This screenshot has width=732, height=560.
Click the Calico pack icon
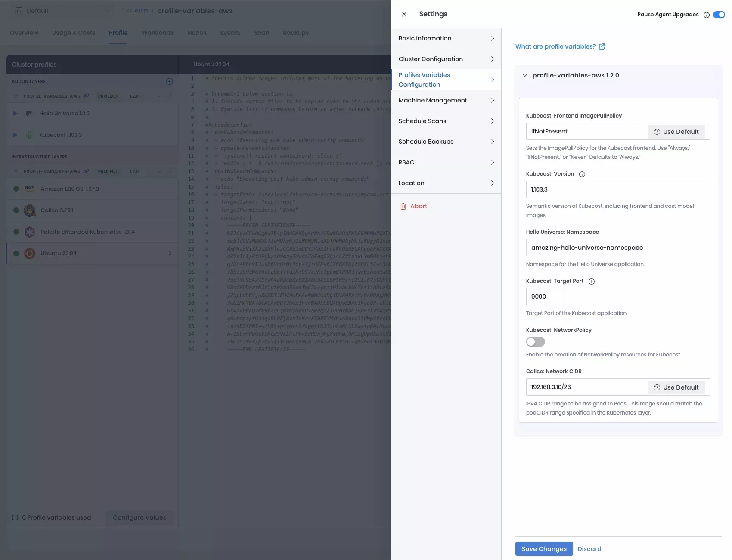click(x=30, y=210)
